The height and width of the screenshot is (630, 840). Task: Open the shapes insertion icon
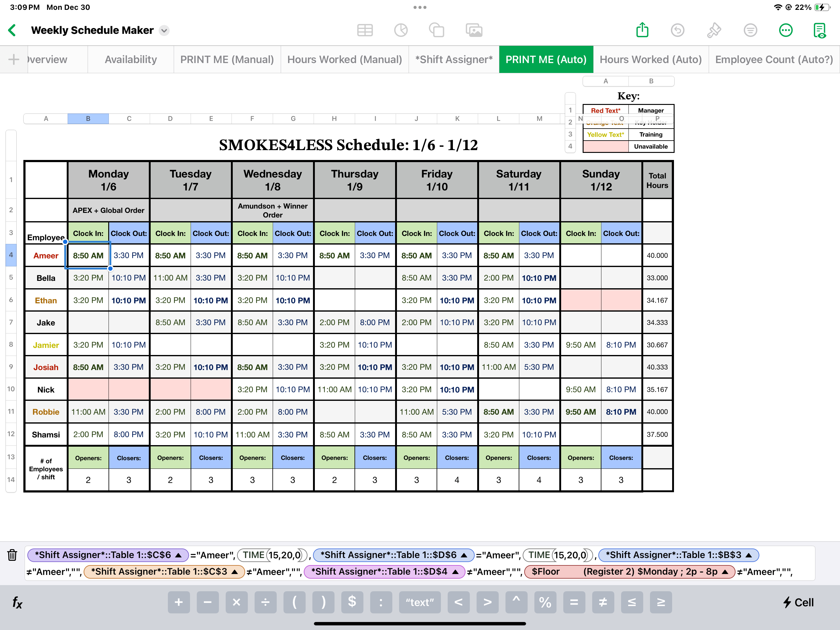click(x=436, y=30)
